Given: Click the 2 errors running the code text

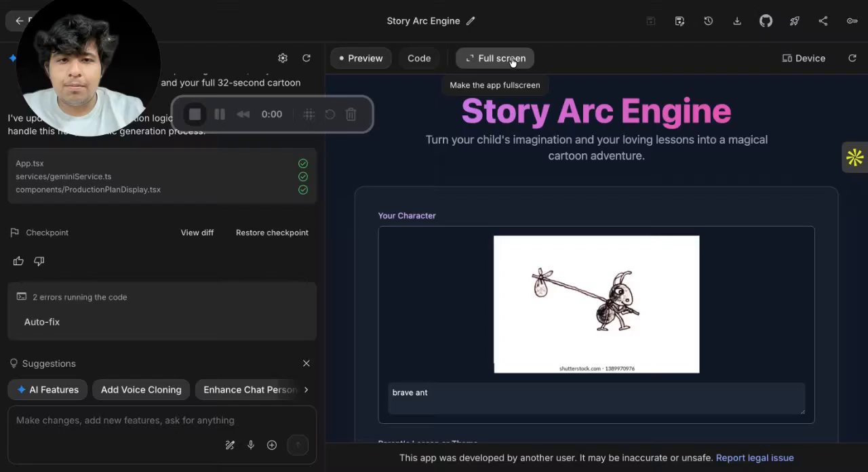Looking at the screenshot, I should [x=79, y=297].
